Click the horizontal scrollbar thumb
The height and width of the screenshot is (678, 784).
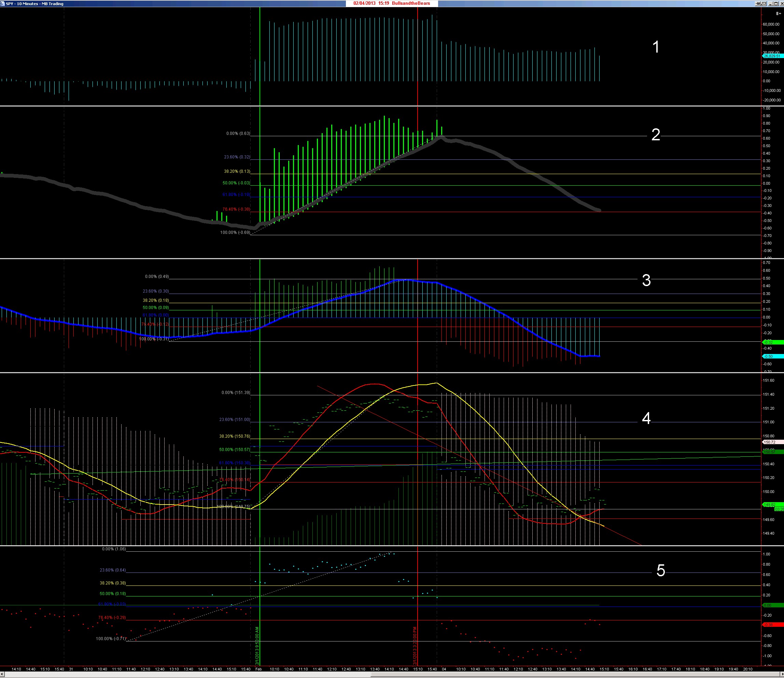pyautogui.click(x=575, y=675)
